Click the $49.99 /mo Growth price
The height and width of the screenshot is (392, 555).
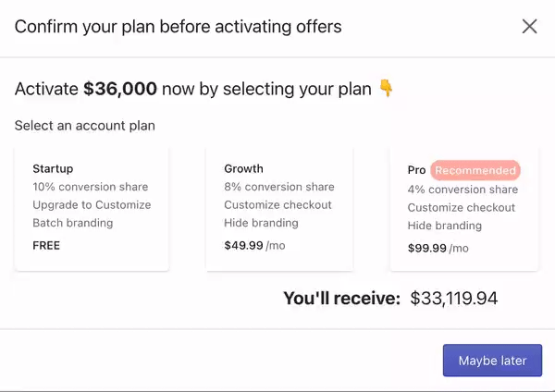(x=253, y=246)
